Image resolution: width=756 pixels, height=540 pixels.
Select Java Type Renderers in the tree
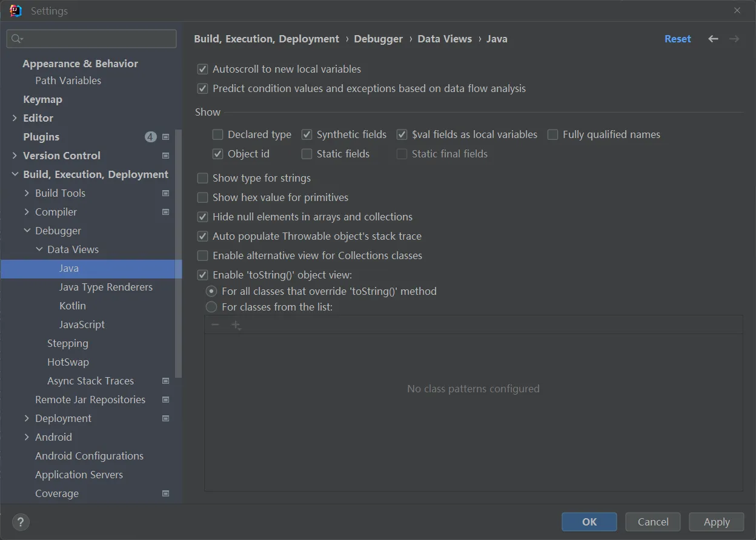point(105,287)
